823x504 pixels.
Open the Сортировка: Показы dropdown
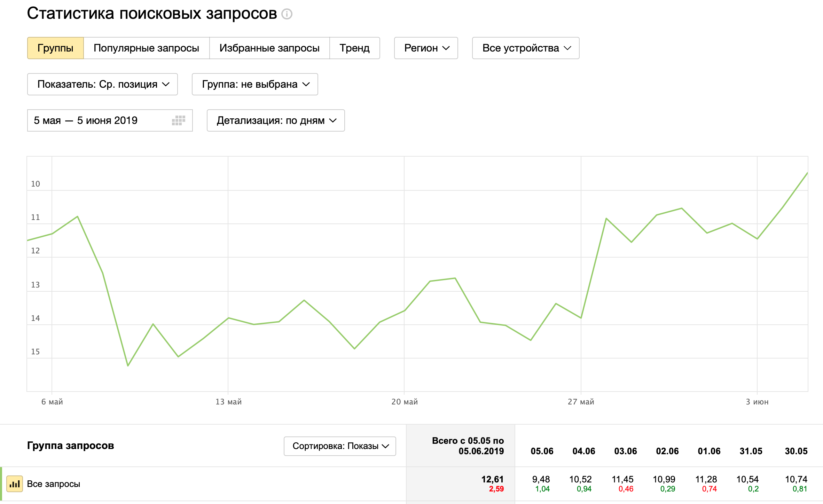340,446
